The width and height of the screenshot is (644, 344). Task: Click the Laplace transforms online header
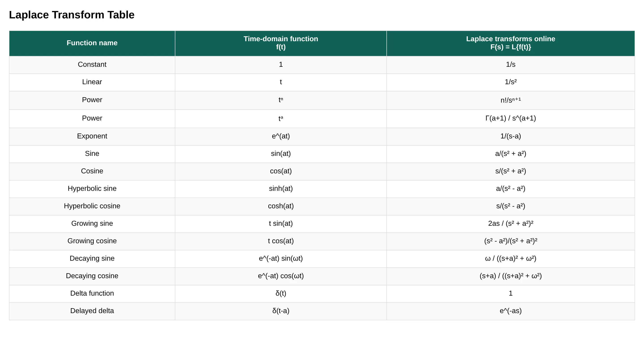click(510, 43)
